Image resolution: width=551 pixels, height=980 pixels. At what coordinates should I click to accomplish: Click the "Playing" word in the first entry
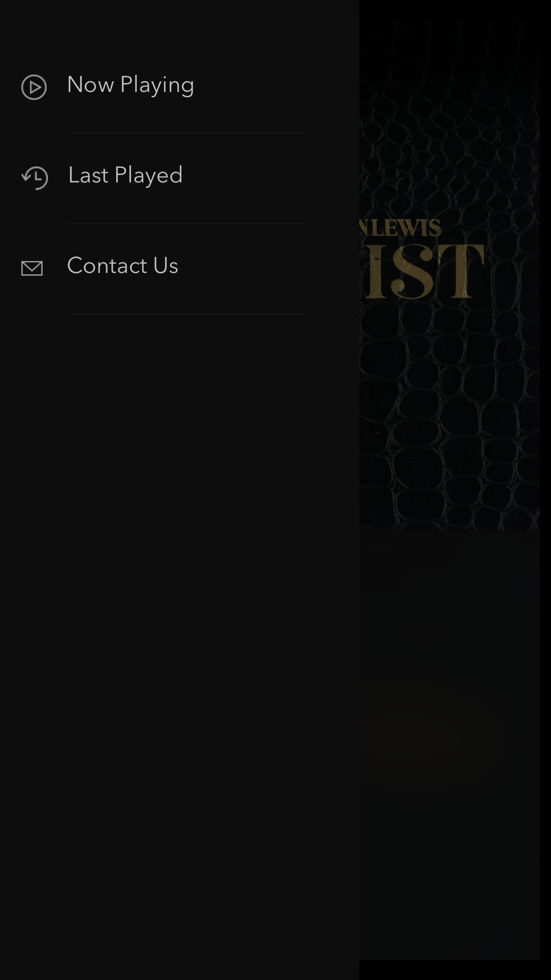click(x=157, y=86)
